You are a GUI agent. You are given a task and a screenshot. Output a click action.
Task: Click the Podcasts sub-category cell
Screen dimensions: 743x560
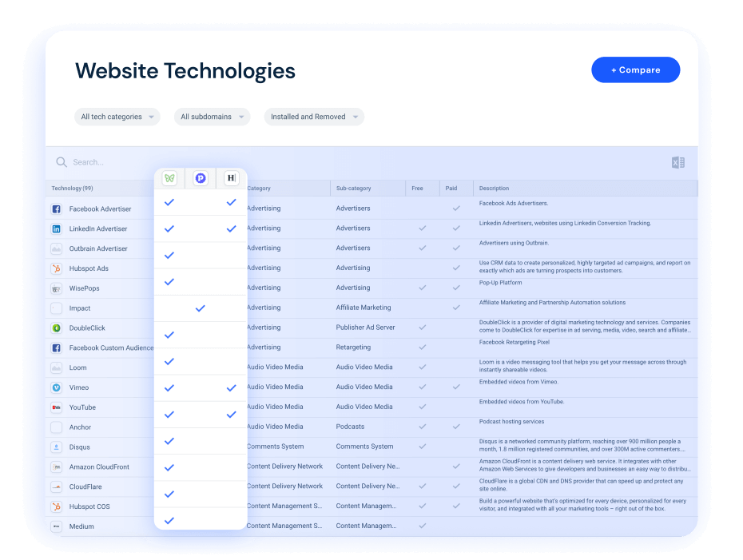pos(350,427)
